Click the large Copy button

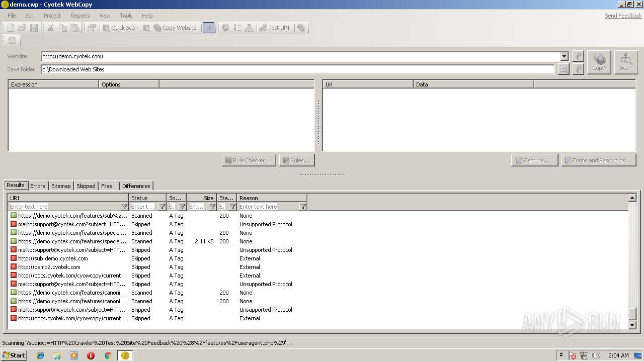pos(599,62)
